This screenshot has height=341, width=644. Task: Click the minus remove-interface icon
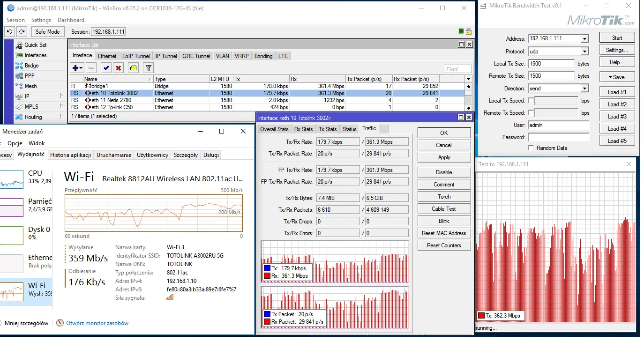point(91,68)
